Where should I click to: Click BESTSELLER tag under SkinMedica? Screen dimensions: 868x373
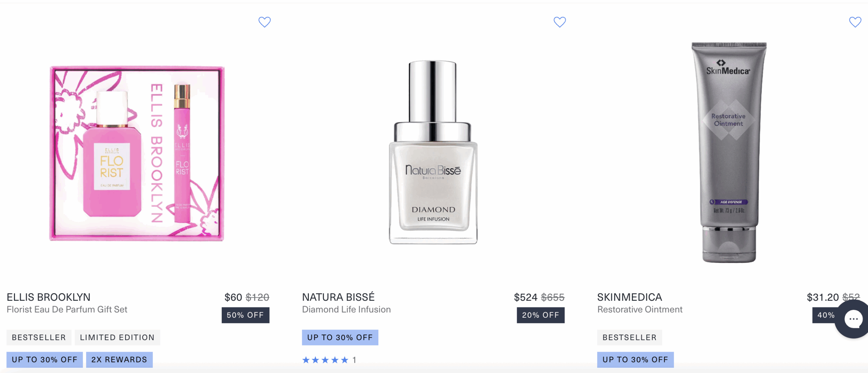[x=630, y=337]
